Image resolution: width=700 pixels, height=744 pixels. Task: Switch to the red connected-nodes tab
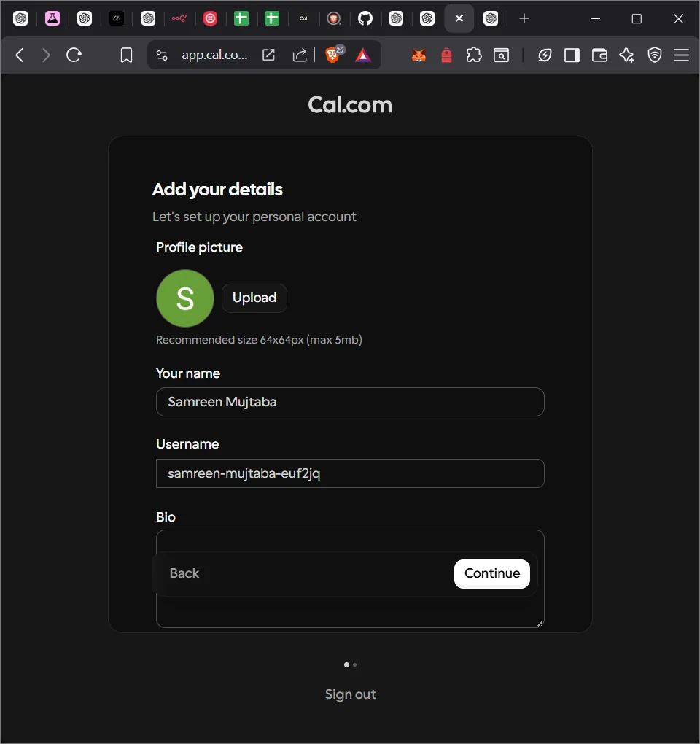(x=179, y=18)
